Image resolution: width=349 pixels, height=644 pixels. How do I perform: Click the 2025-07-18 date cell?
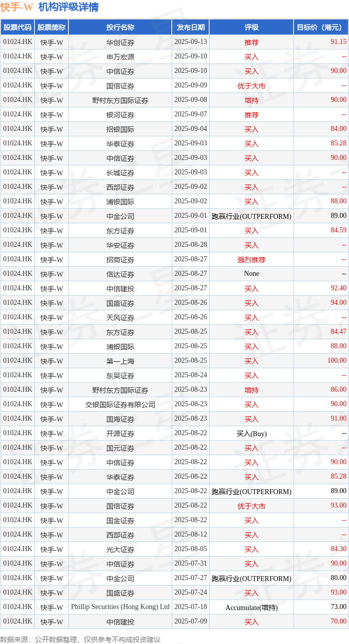tap(190, 607)
